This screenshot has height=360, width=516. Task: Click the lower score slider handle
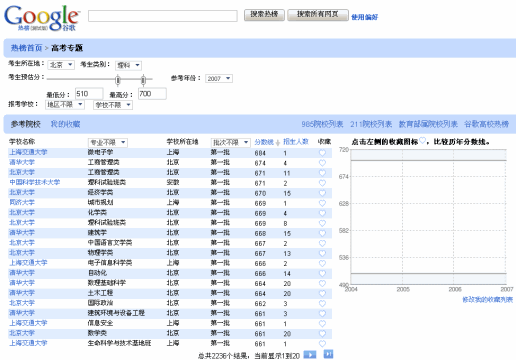(x=118, y=80)
